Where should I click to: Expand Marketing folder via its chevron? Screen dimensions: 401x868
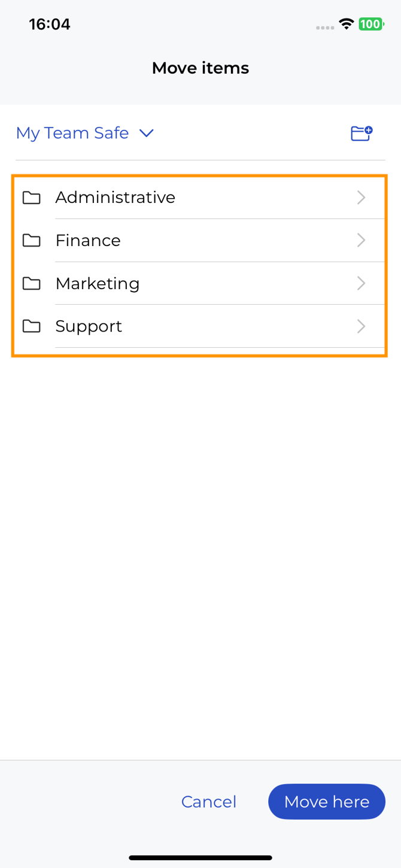coord(361,283)
